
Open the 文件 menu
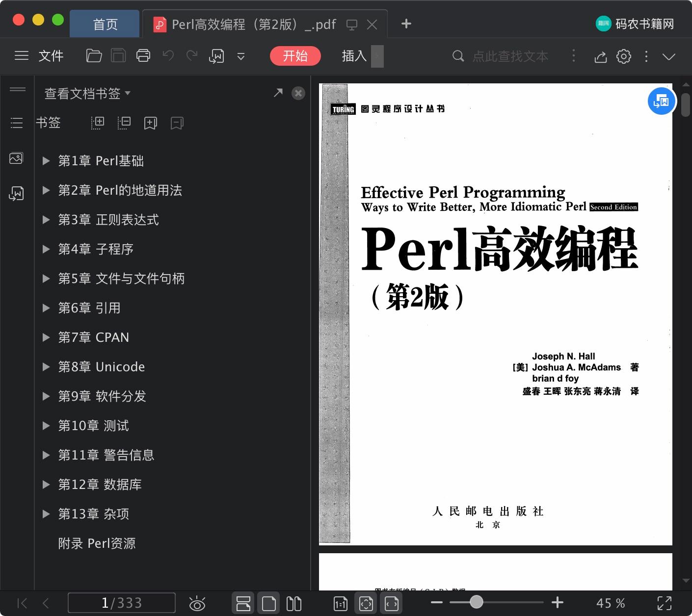point(51,56)
